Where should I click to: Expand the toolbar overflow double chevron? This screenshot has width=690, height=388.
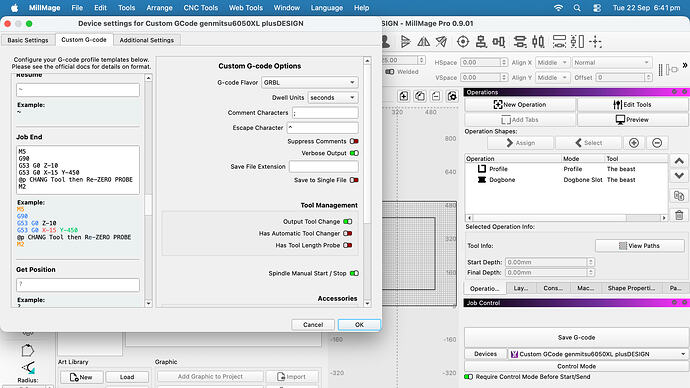[685, 65]
